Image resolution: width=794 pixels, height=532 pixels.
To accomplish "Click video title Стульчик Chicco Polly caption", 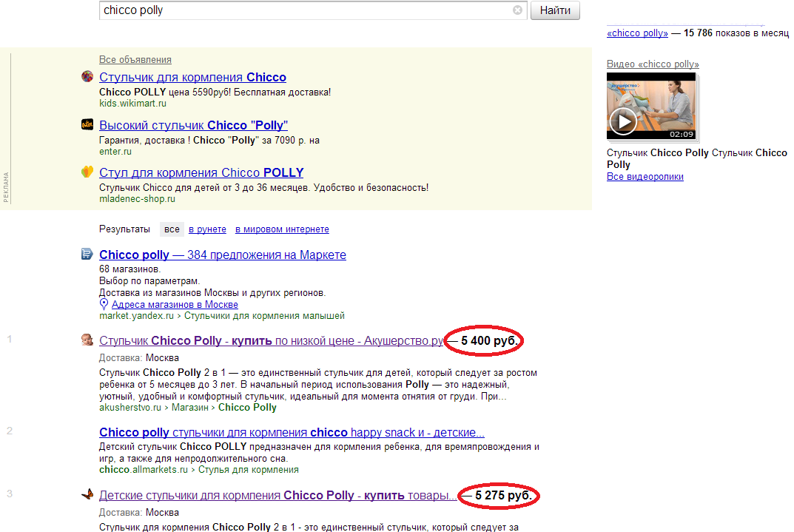I will pyautogui.click(x=697, y=158).
